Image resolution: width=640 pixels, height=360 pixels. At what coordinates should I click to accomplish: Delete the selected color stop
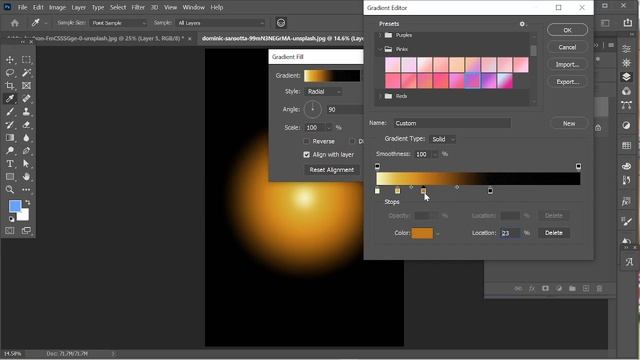[x=553, y=233]
